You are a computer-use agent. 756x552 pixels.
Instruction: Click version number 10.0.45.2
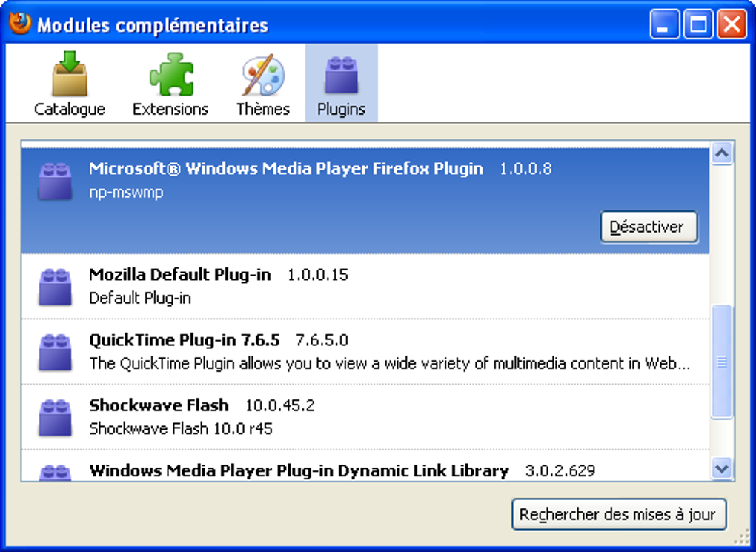tap(280, 405)
